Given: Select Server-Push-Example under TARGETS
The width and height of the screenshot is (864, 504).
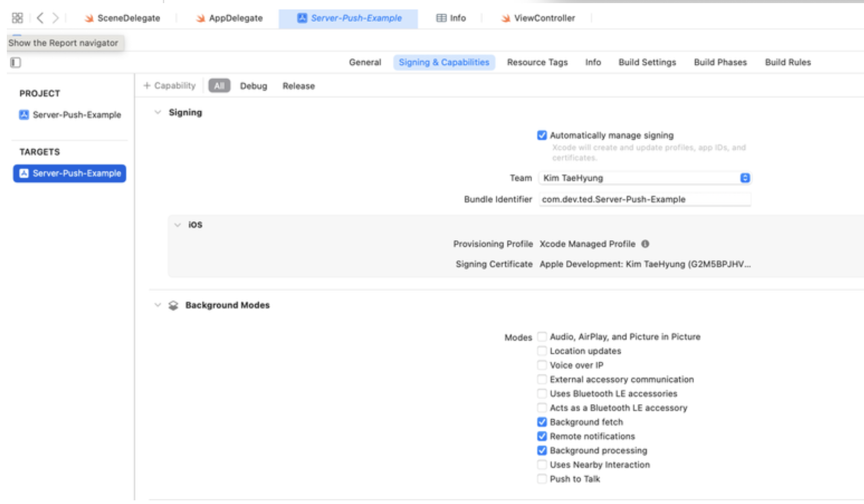Looking at the screenshot, I should click(x=70, y=174).
